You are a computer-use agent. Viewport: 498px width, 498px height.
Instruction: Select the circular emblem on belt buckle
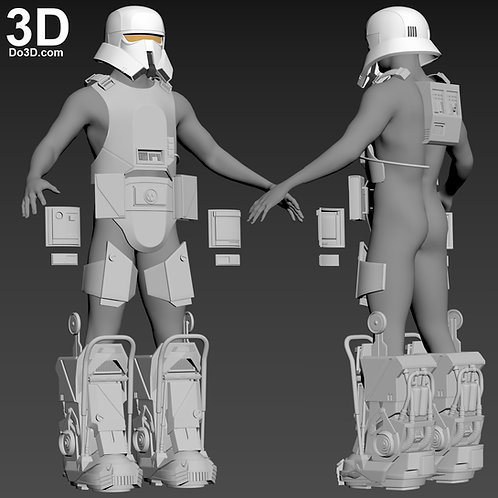tap(150, 196)
